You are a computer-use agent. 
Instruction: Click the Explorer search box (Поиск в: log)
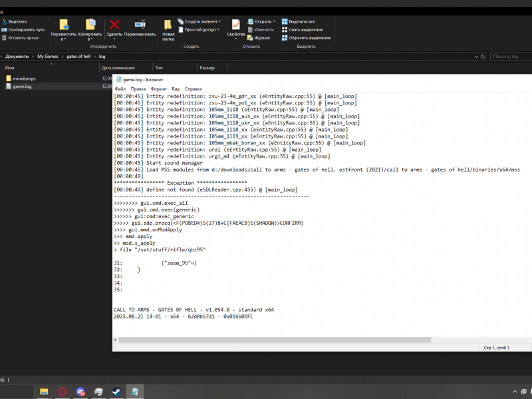[x=511, y=57]
